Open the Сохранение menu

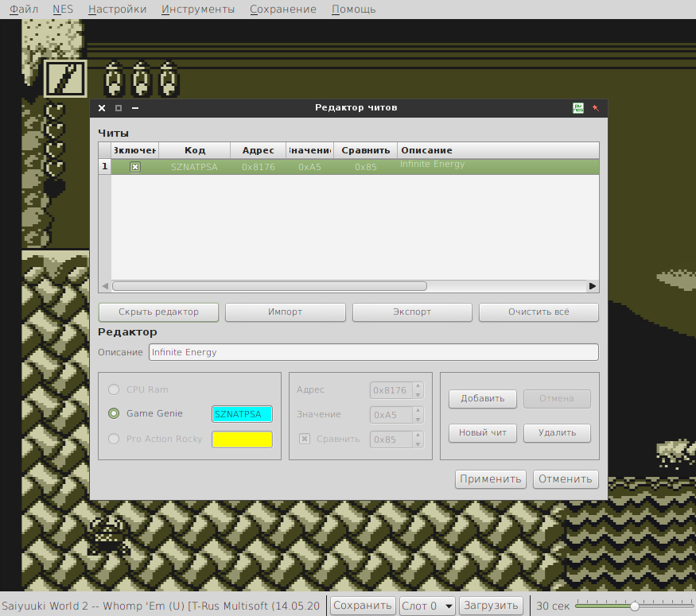(x=282, y=9)
